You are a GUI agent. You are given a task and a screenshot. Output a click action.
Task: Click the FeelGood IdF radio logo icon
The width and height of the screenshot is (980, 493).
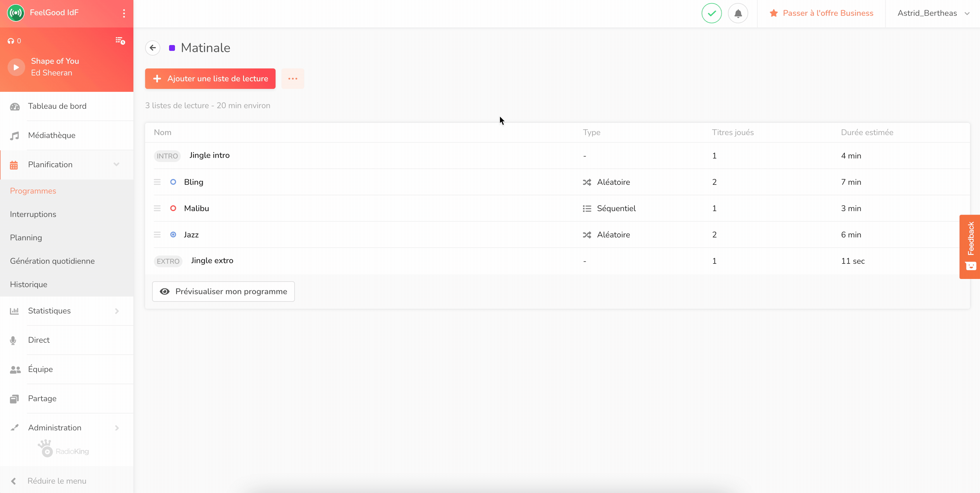tap(16, 13)
